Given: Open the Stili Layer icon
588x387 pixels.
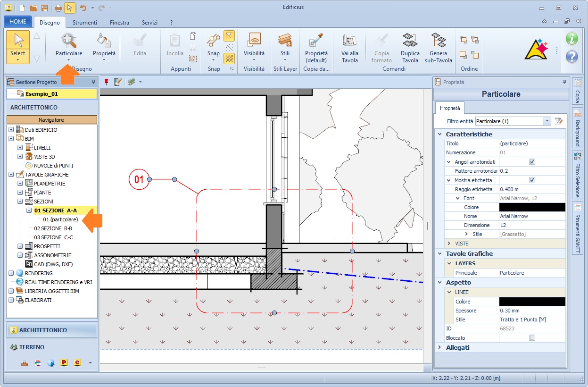Looking at the screenshot, I should (x=285, y=41).
